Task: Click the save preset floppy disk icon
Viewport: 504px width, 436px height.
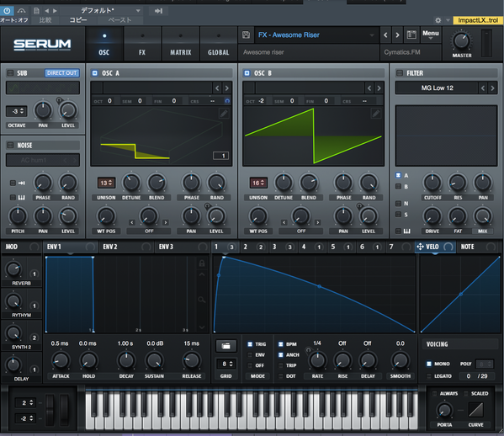Action: coord(246,35)
